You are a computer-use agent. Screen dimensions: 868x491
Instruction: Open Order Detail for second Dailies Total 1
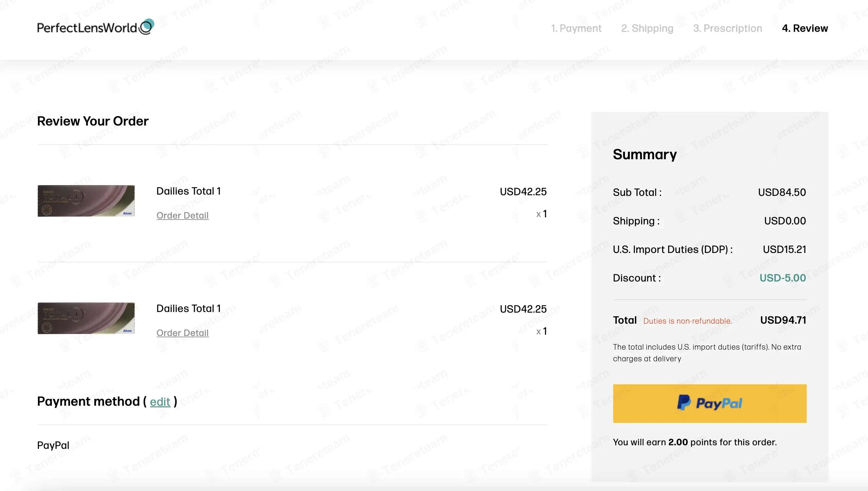[x=182, y=332]
